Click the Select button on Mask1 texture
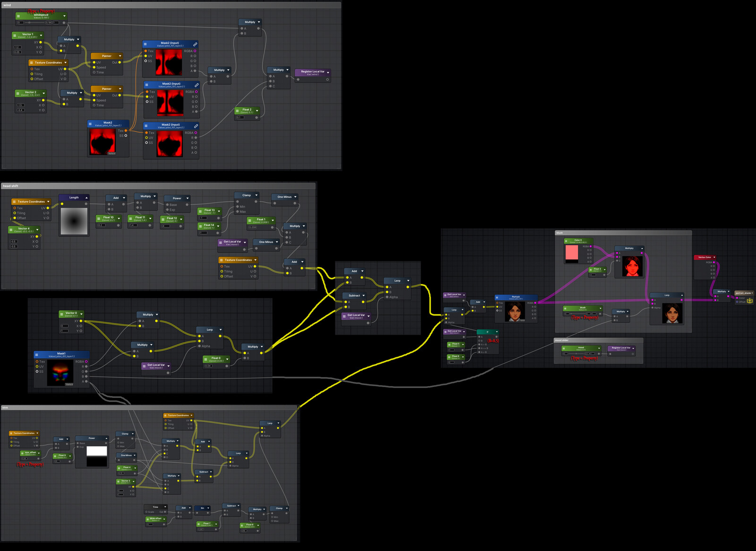This screenshot has height=551, width=756. pos(69,384)
